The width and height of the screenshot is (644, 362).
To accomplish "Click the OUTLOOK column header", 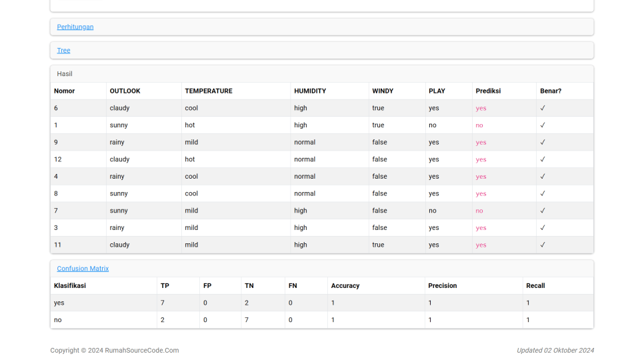I will pyautogui.click(x=125, y=91).
